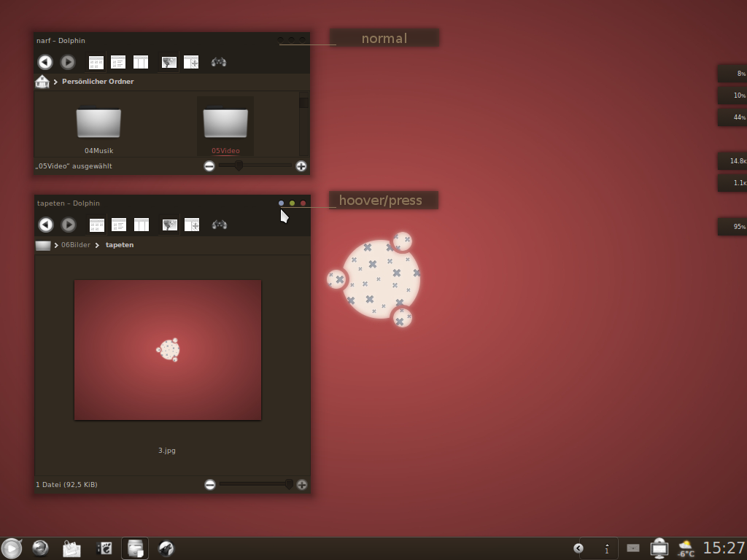Select tapeten breadcrumb segment
Viewport: 747px width, 560px height.
point(120,245)
